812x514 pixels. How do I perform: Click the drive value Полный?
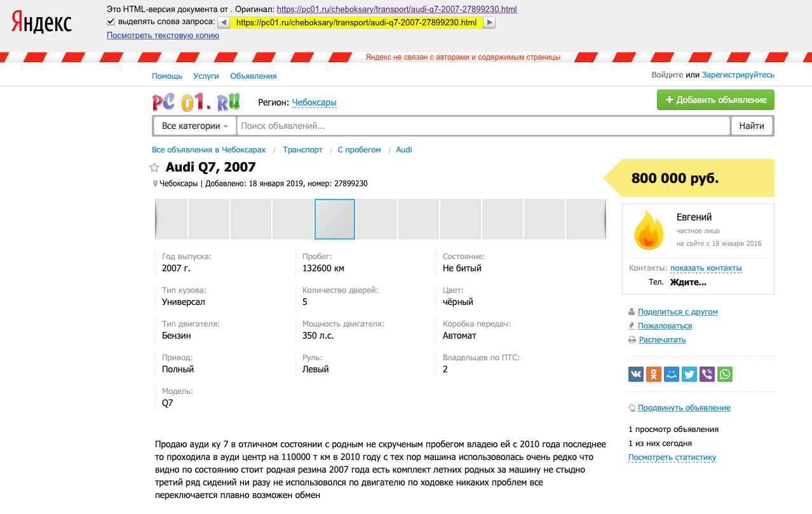[178, 369]
